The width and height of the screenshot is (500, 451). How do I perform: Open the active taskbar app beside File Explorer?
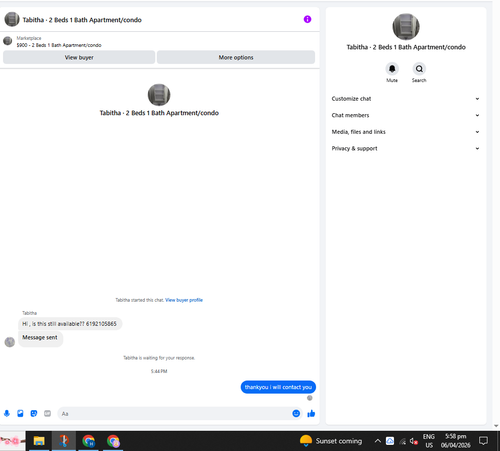pyautogui.click(x=64, y=441)
